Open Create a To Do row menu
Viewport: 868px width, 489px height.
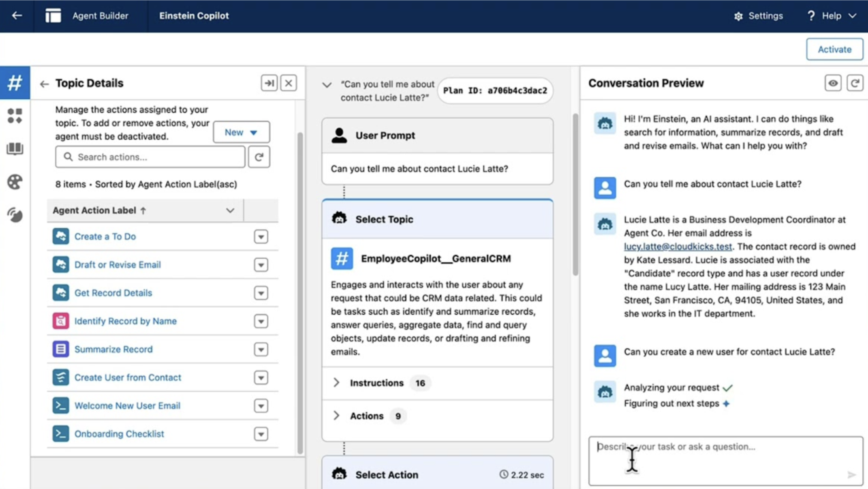pyautogui.click(x=261, y=236)
